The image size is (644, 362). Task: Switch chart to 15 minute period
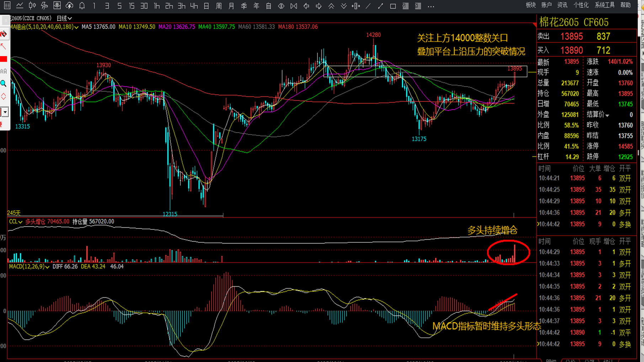point(132,6)
